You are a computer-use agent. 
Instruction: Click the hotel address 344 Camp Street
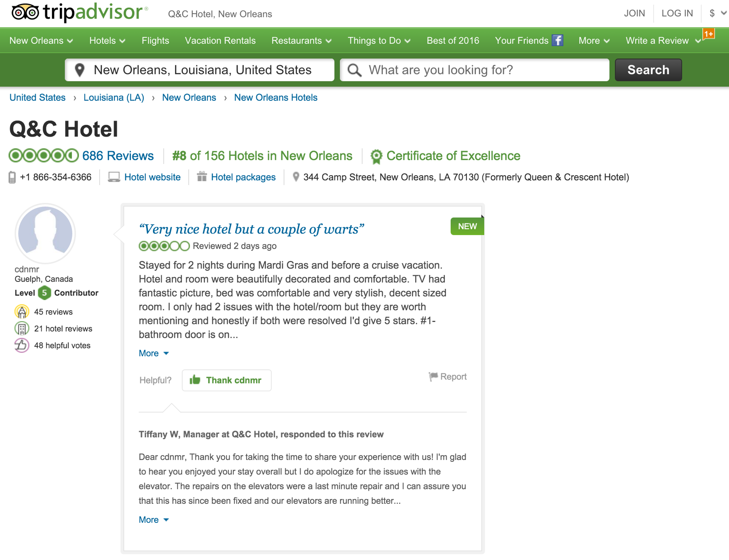(466, 177)
